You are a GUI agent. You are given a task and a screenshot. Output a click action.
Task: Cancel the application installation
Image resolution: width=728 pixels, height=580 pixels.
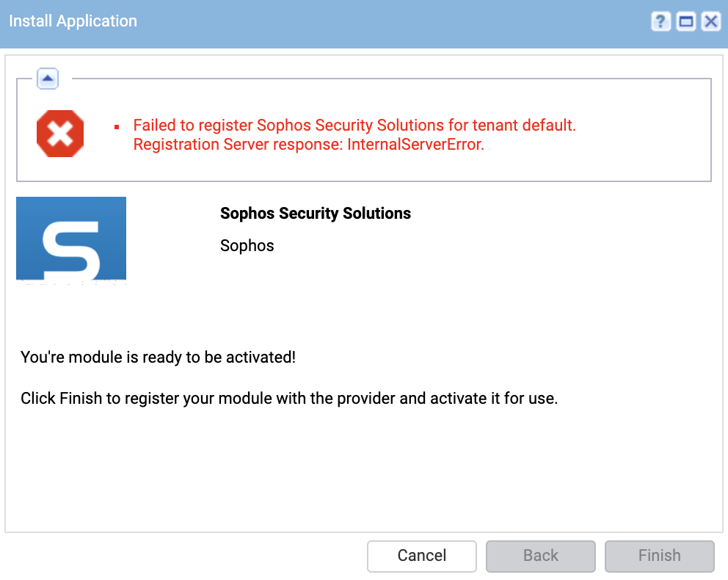pos(421,556)
